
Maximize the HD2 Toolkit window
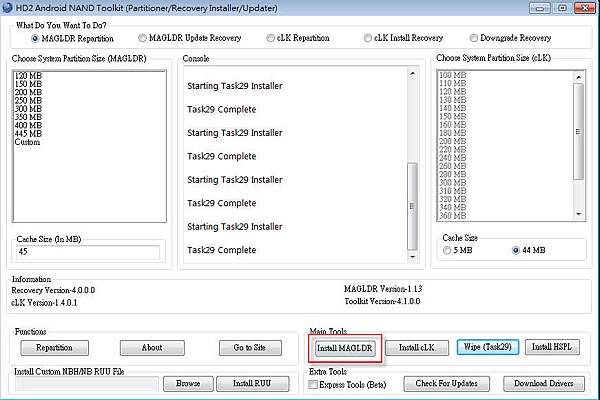[x=562, y=8]
